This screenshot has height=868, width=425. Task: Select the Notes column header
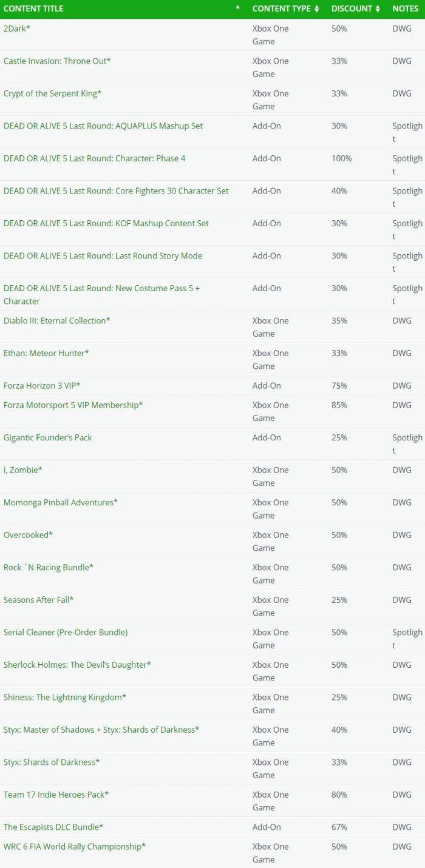(406, 9)
